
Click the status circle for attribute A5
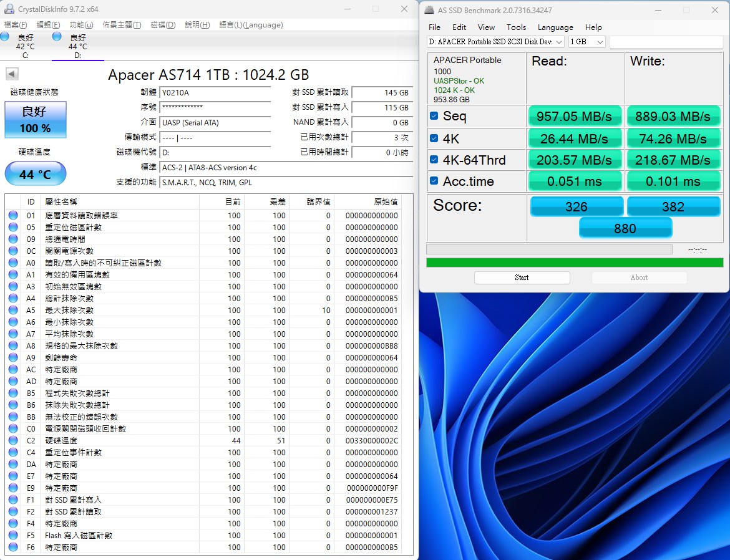click(13, 310)
